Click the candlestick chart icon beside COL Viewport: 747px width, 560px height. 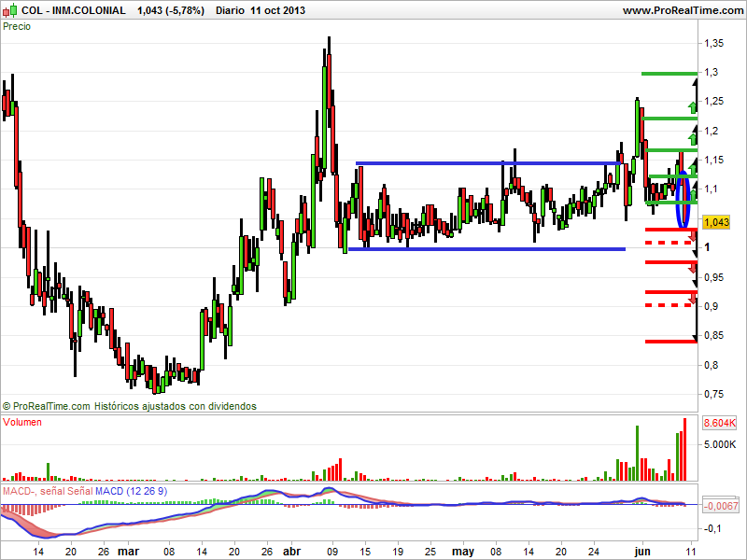(10, 10)
